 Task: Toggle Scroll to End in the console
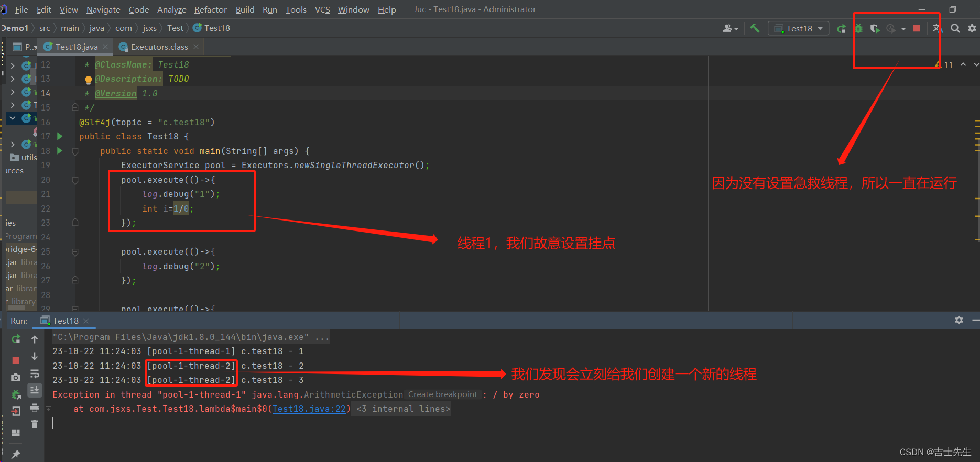[35, 390]
